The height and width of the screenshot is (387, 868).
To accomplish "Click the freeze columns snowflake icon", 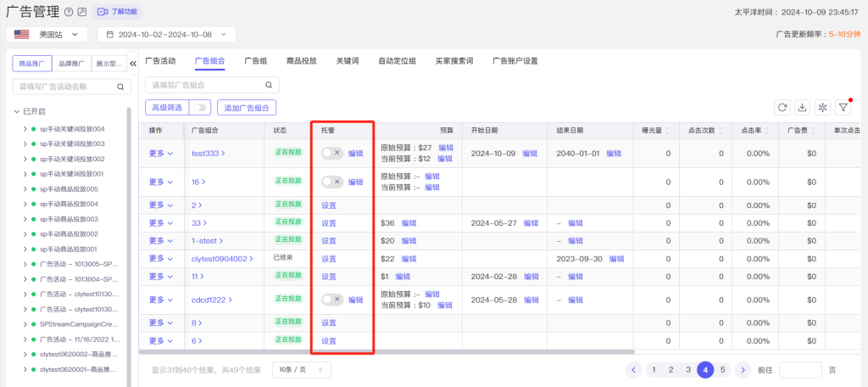I will (x=822, y=108).
